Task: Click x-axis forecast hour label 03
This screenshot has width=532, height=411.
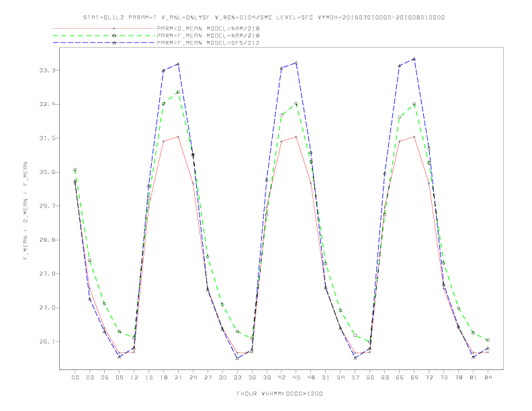Action: click(x=90, y=377)
